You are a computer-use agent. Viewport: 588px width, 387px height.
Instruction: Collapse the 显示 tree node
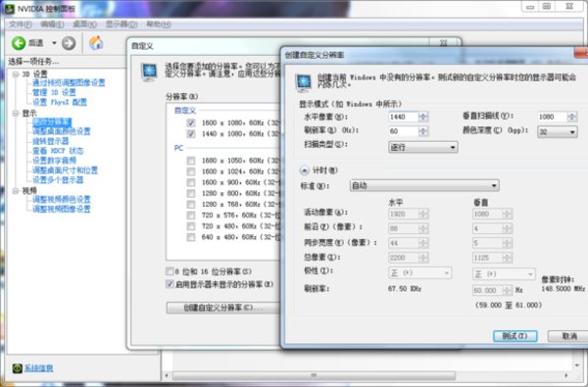16,114
